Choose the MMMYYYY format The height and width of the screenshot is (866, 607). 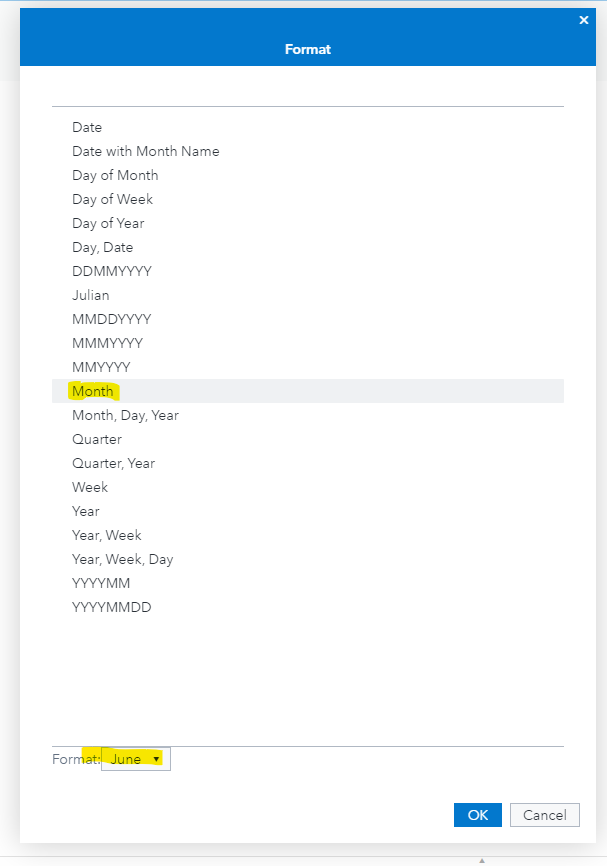[107, 343]
